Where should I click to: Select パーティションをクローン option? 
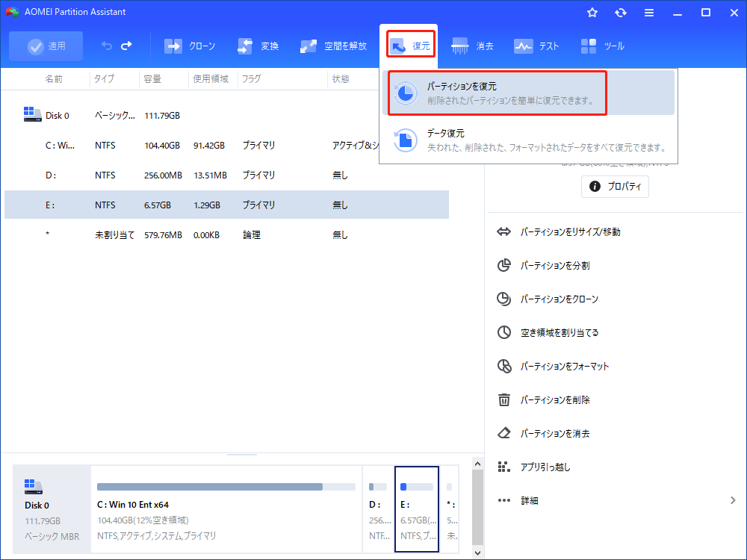(560, 299)
